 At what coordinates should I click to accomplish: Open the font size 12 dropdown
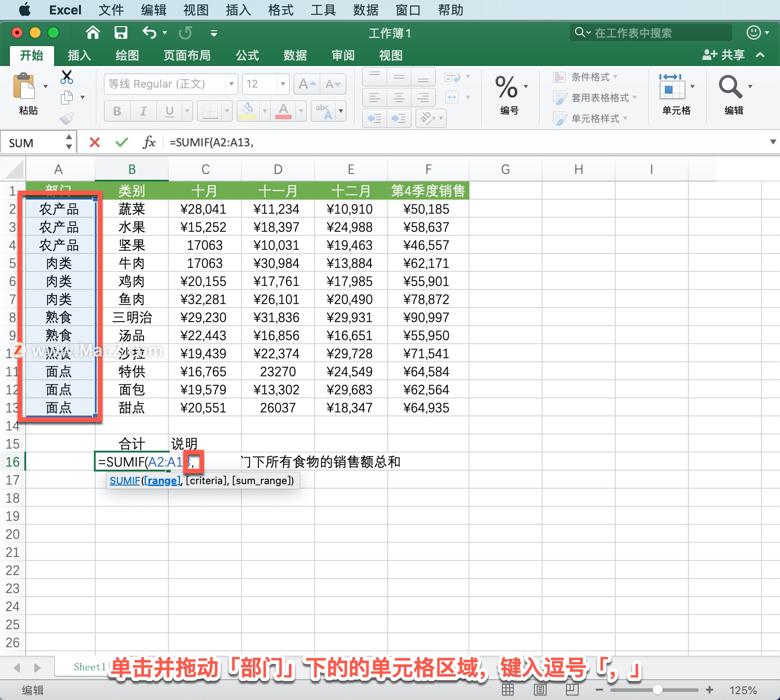pos(283,84)
